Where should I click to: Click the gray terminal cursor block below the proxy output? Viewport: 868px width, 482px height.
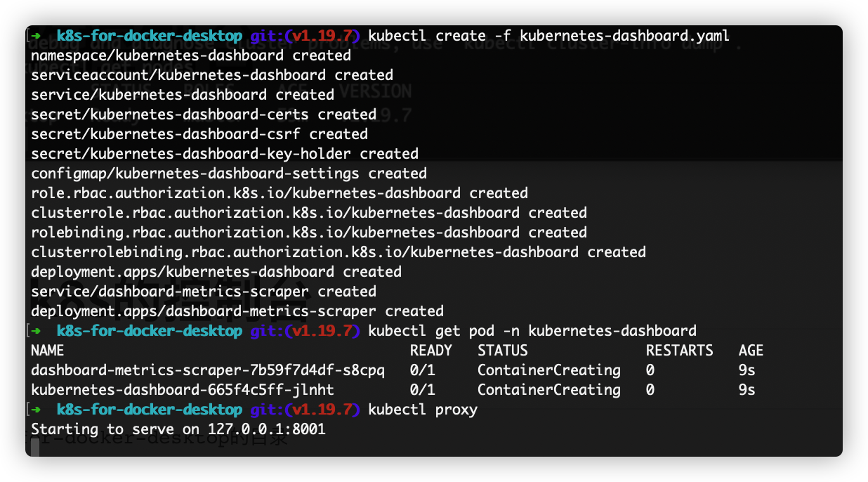pyautogui.click(x=35, y=447)
